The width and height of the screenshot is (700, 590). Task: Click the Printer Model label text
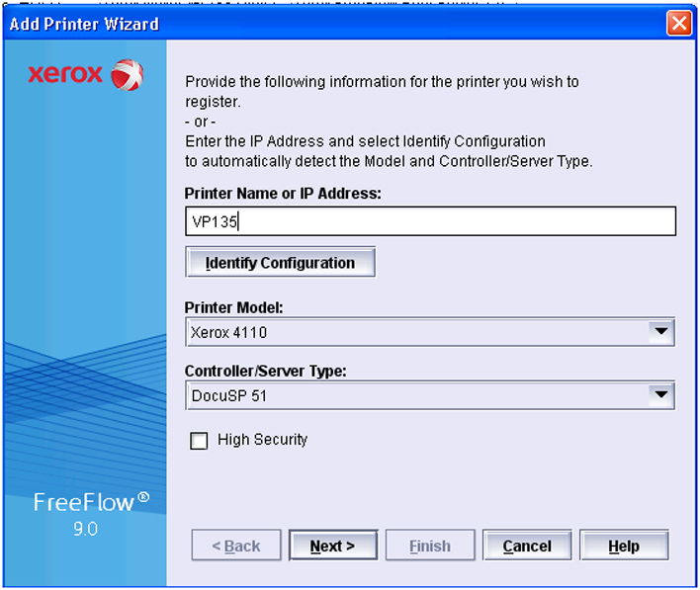tap(234, 307)
